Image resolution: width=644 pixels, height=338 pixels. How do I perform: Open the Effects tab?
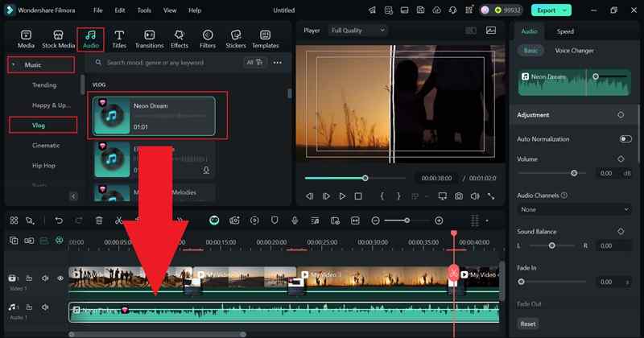tap(179, 39)
